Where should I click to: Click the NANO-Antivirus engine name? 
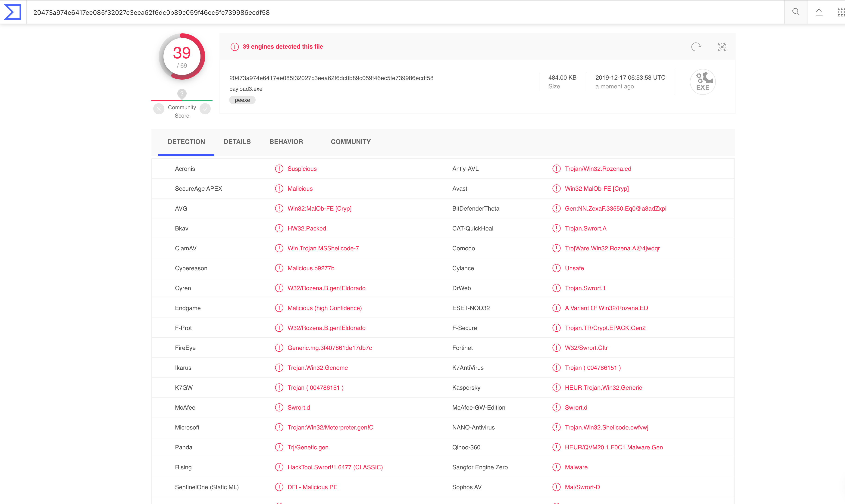coord(473,427)
